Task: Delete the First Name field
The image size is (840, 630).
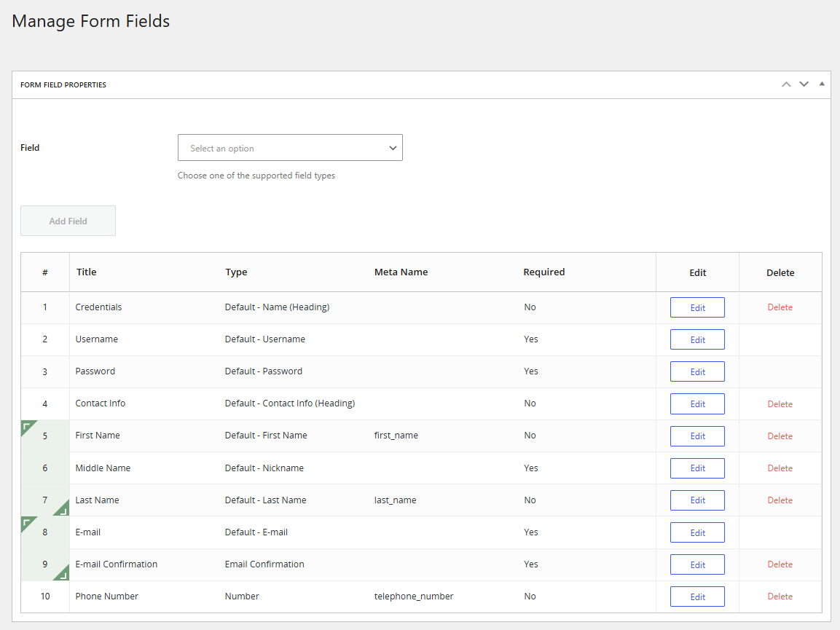Action: click(780, 436)
